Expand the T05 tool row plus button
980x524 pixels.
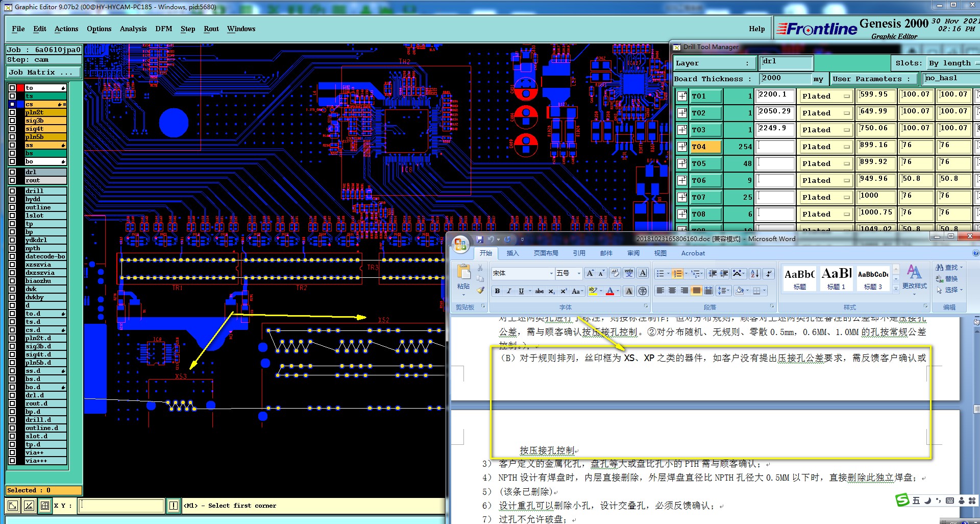[682, 163]
